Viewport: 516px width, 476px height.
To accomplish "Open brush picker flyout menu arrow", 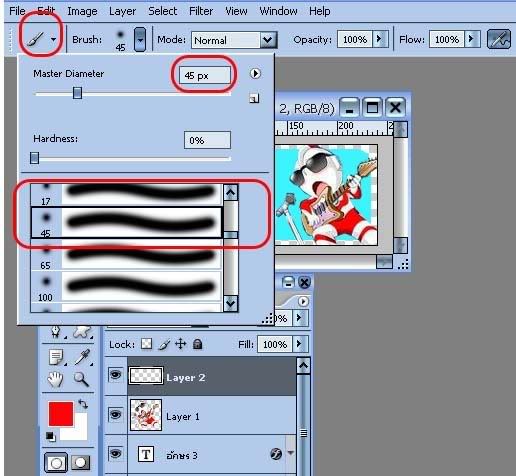I will 255,73.
